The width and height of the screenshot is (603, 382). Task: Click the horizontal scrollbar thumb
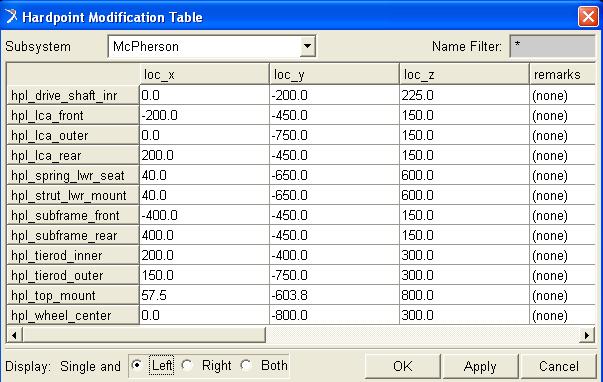144,335
